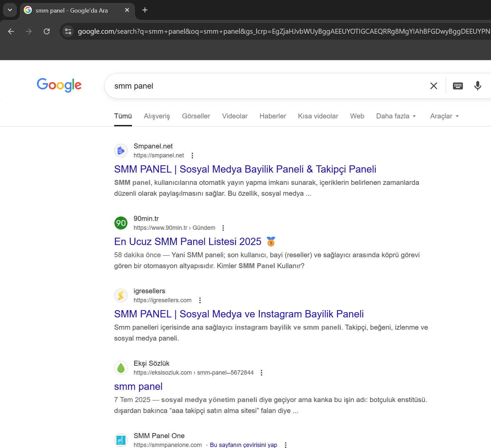491x448 pixels.
Task: Open the Ekşi Sözlük smm panel link
Action: click(138, 387)
